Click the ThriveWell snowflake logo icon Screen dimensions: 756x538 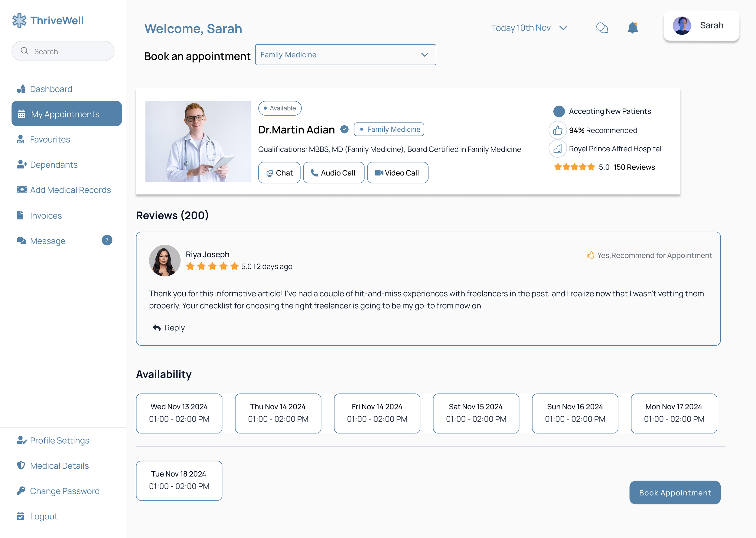click(20, 21)
